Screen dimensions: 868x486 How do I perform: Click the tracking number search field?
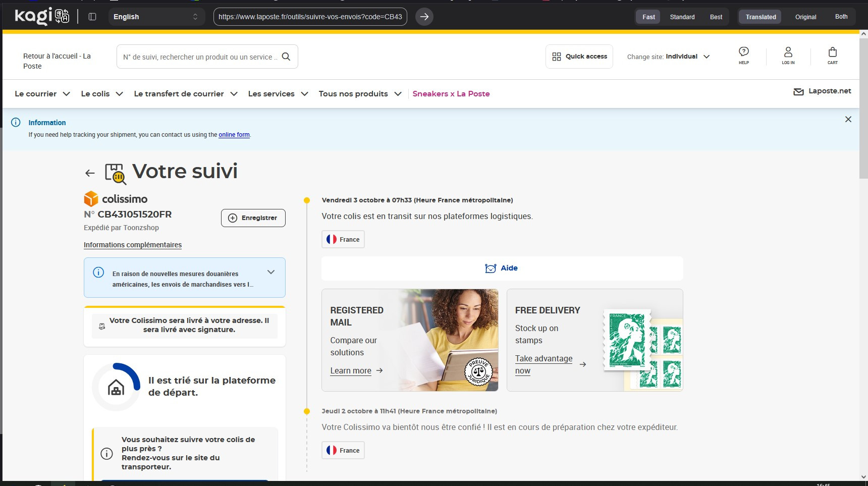pos(200,57)
